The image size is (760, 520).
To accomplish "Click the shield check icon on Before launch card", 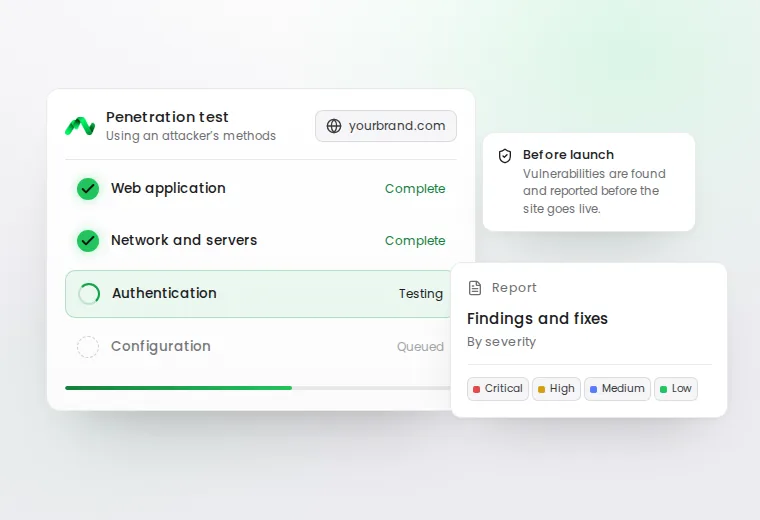I will point(505,156).
